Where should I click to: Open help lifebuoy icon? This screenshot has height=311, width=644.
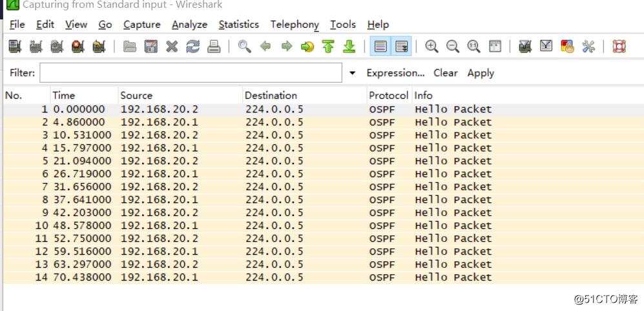(x=619, y=47)
